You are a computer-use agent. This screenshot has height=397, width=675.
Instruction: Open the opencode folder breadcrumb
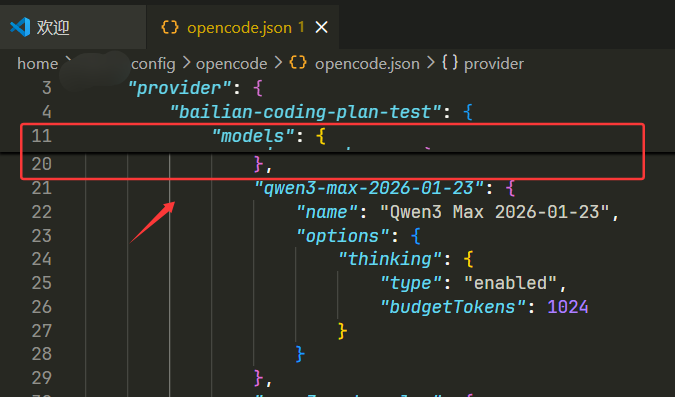point(232,64)
